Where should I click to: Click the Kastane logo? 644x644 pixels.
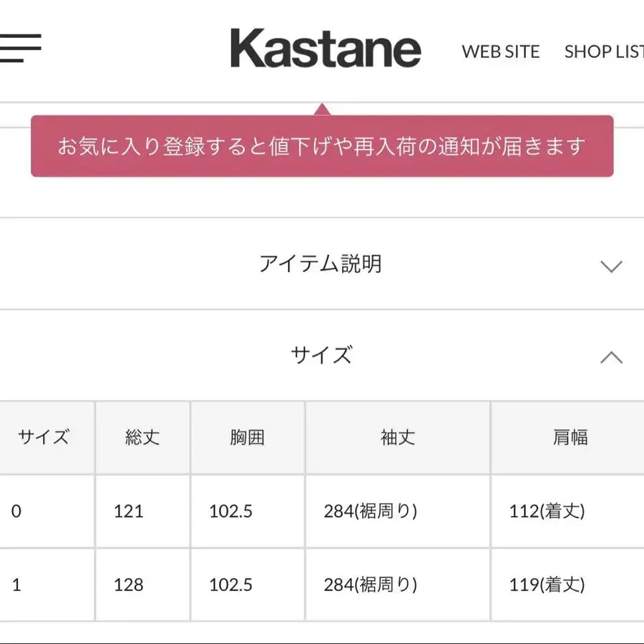[326, 48]
